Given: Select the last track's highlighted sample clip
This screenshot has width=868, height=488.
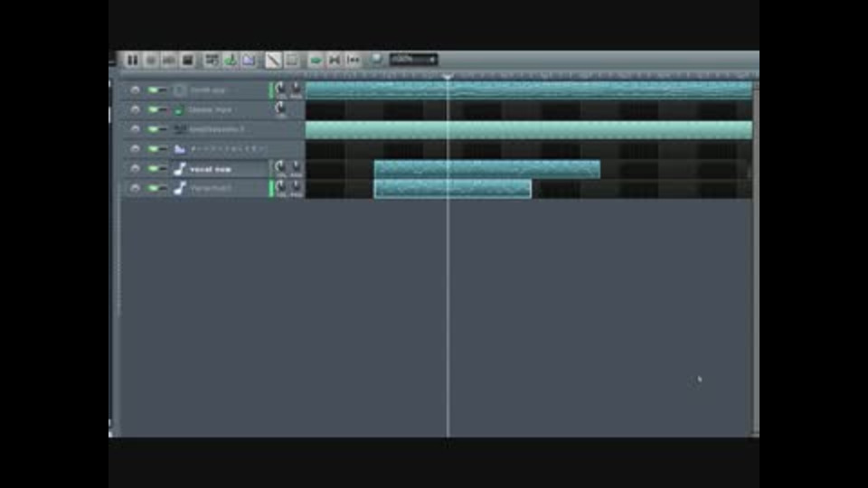Looking at the screenshot, I should (453, 189).
